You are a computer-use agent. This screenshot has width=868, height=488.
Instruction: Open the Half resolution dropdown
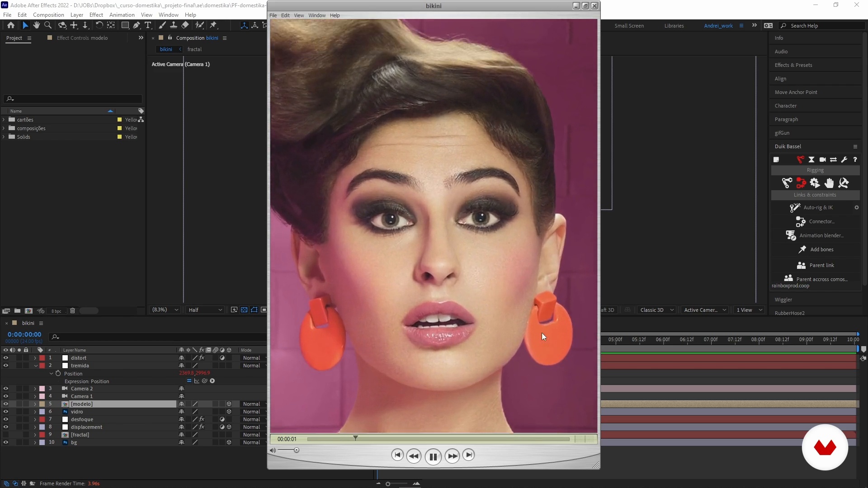pos(205,310)
